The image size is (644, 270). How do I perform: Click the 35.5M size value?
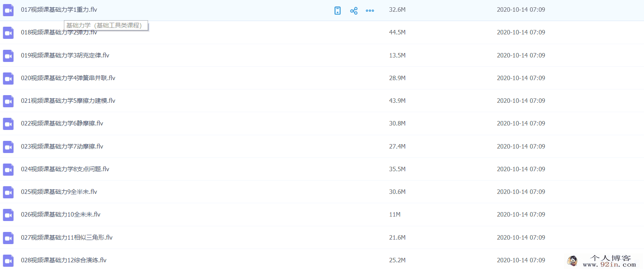click(x=397, y=169)
